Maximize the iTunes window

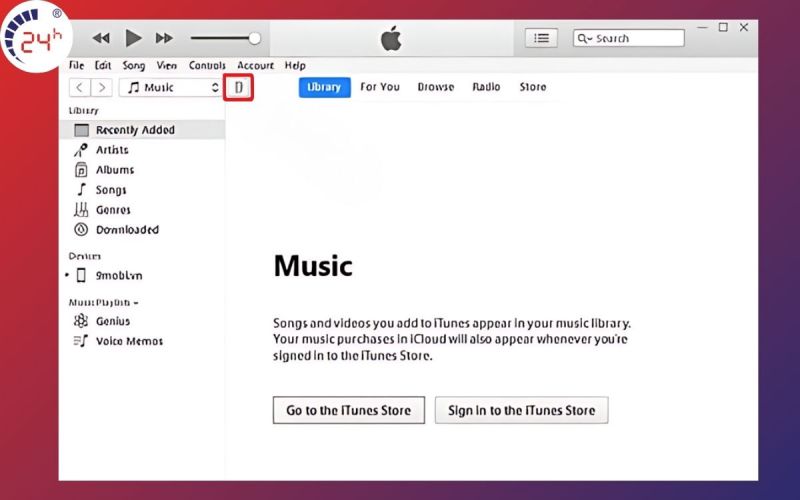tap(723, 28)
